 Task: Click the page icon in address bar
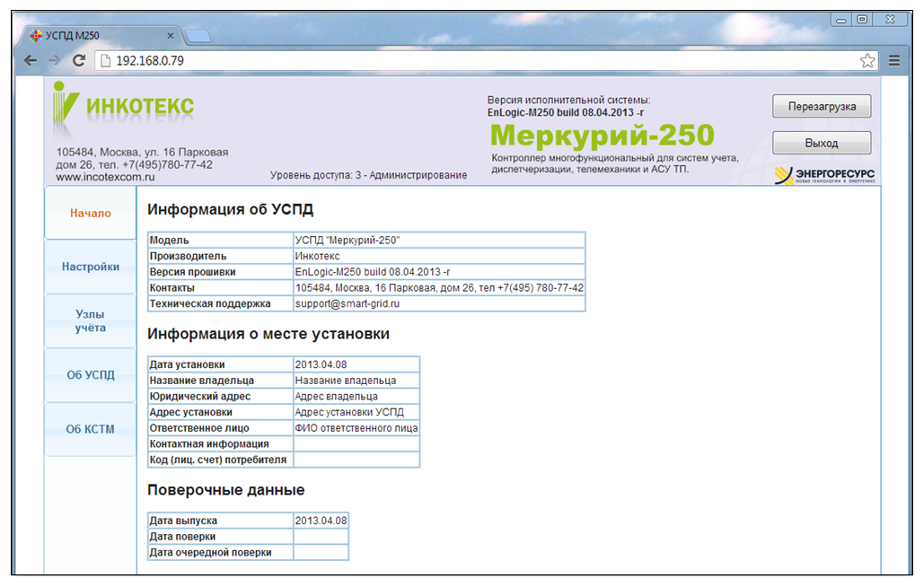[x=105, y=61]
